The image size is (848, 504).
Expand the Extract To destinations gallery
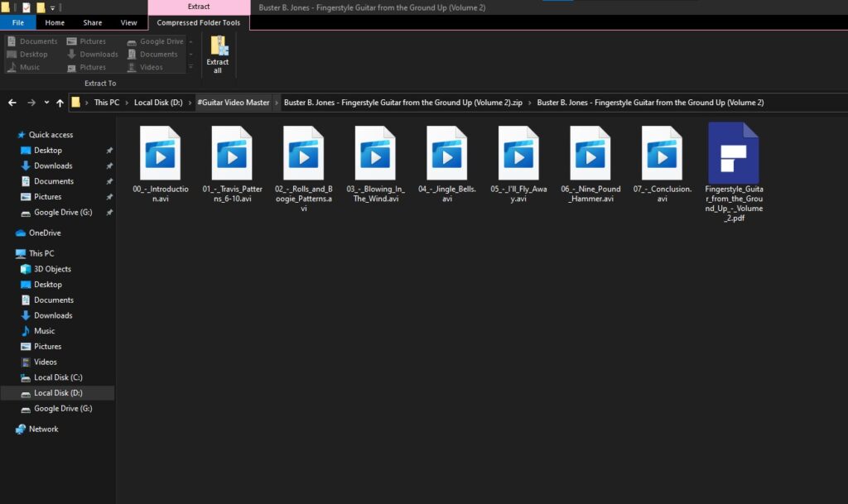pyautogui.click(x=191, y=66)
